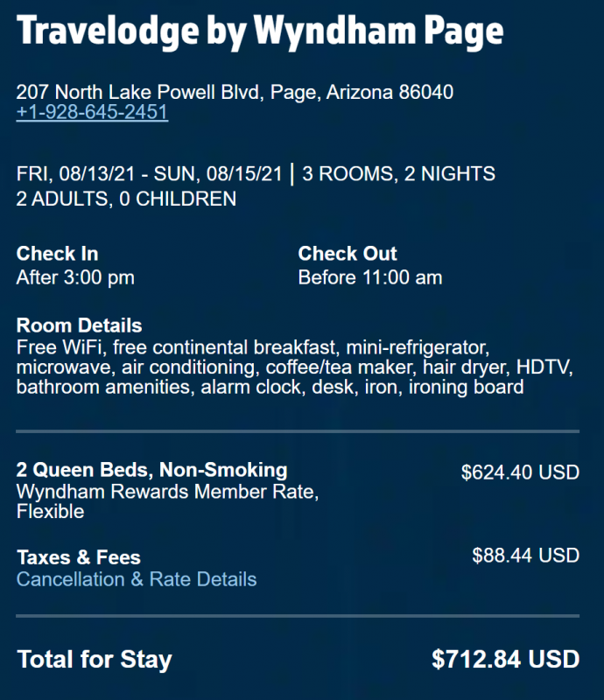Click the Travelodge by Wyndham Page heading
The width and height of the screenshot is (604, 700).
point(260,32)
